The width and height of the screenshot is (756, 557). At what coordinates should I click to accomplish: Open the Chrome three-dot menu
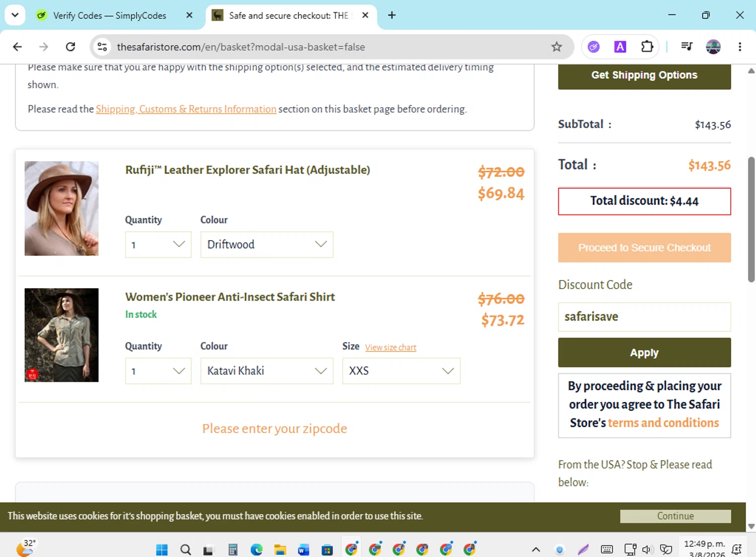tap(740, 47)
